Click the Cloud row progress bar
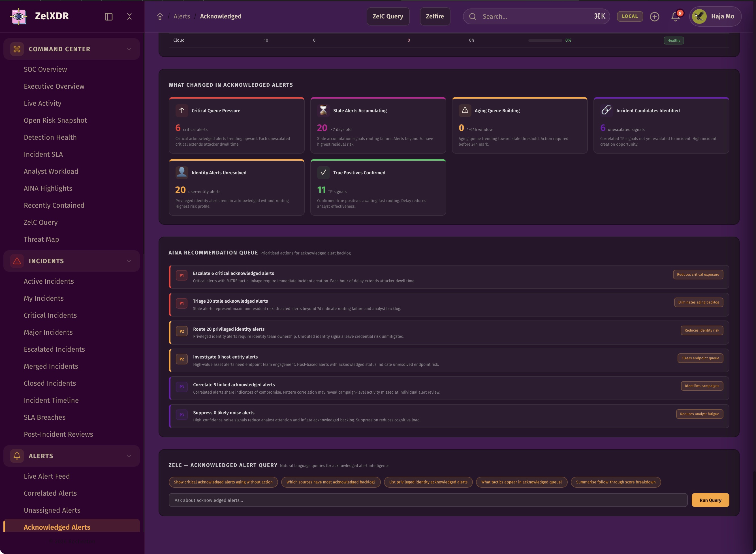The image size is (756, 554). tap(545, 40)
